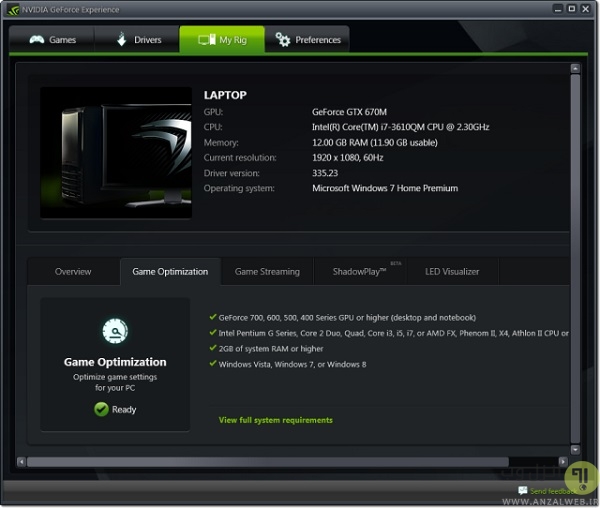This screenshot has width=600, height=508.
Task: Click the Intel Pentium G Series CPU requirement
Action: coord(393,333)
